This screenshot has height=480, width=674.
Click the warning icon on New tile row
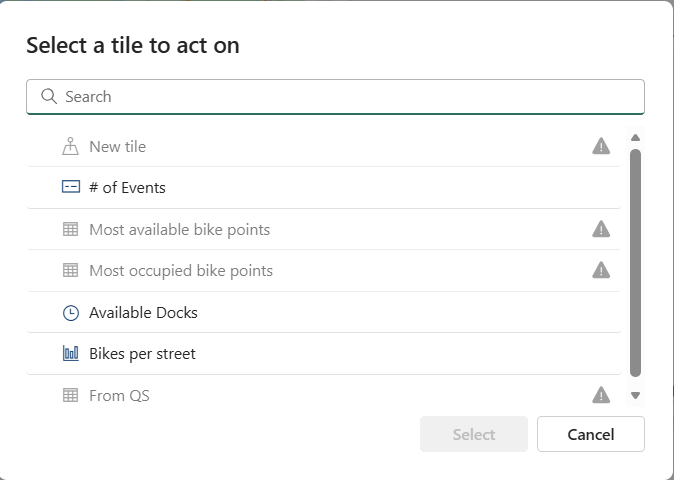click(x=601, y=147)
